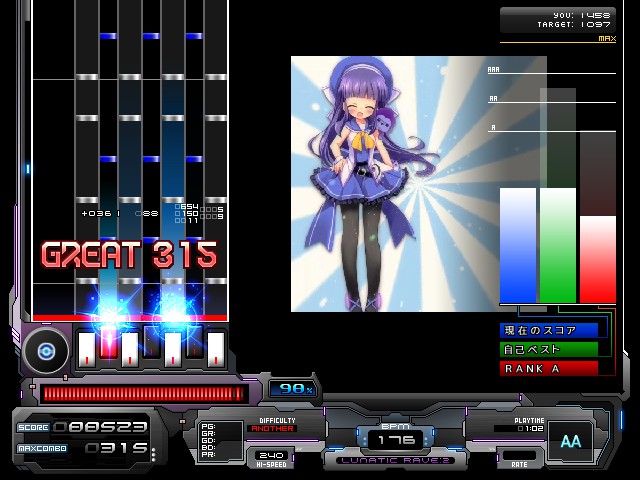Click the AA rank indicator
640x480 pixels.
571,441
